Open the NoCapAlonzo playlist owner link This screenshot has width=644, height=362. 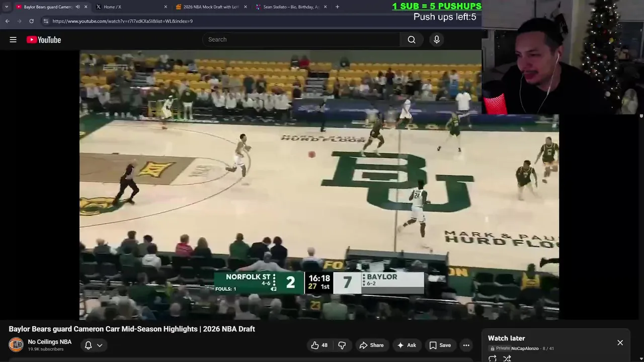click(x=525, y=348)
